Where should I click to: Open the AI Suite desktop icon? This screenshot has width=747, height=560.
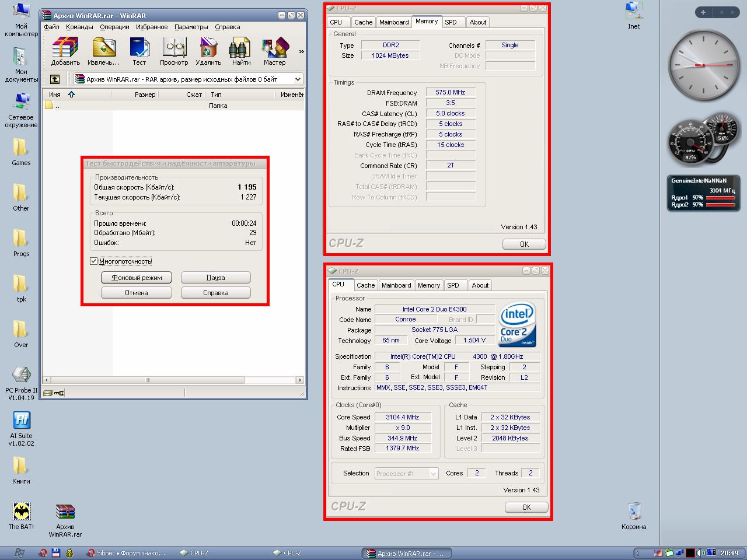click(x=21, y=429)
